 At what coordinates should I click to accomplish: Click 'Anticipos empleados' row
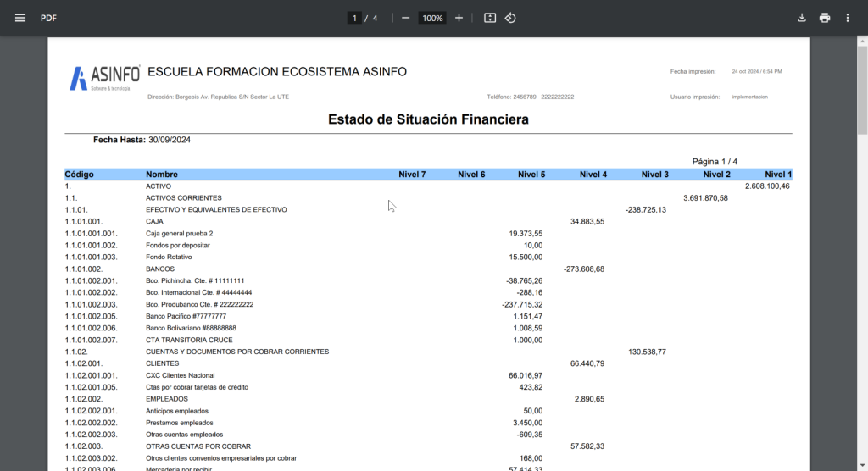[x=177, y=411]
